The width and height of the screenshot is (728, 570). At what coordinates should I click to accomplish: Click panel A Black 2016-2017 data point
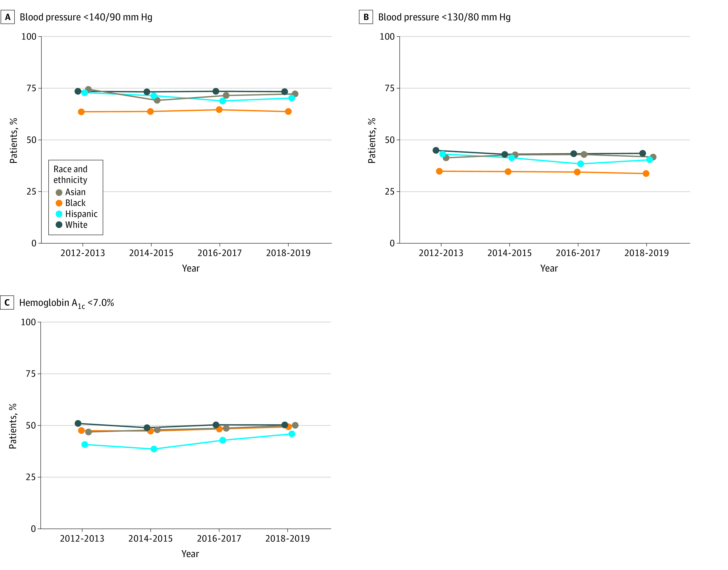pos(219,110)
